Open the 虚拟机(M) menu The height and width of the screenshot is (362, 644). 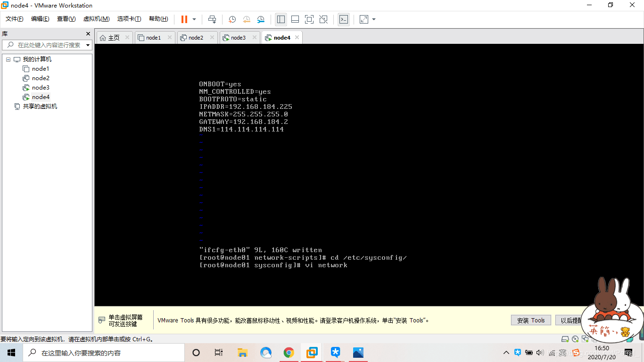[96, 19]
